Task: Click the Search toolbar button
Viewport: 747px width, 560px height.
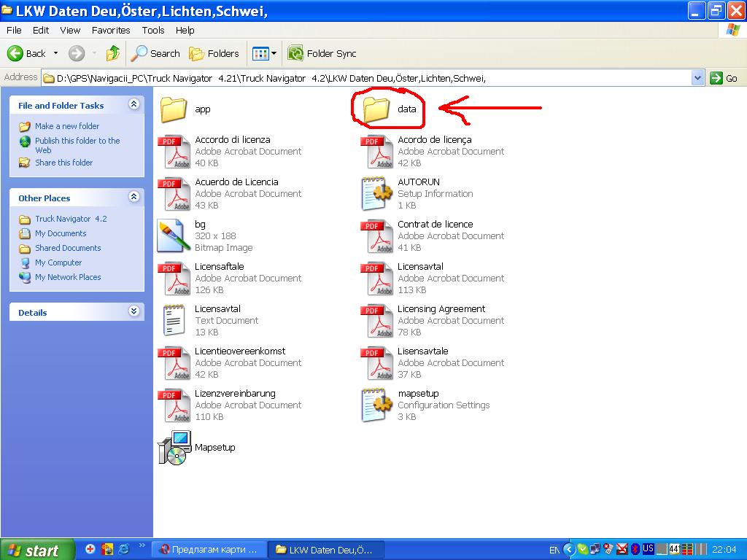Action: pos(155,53)
